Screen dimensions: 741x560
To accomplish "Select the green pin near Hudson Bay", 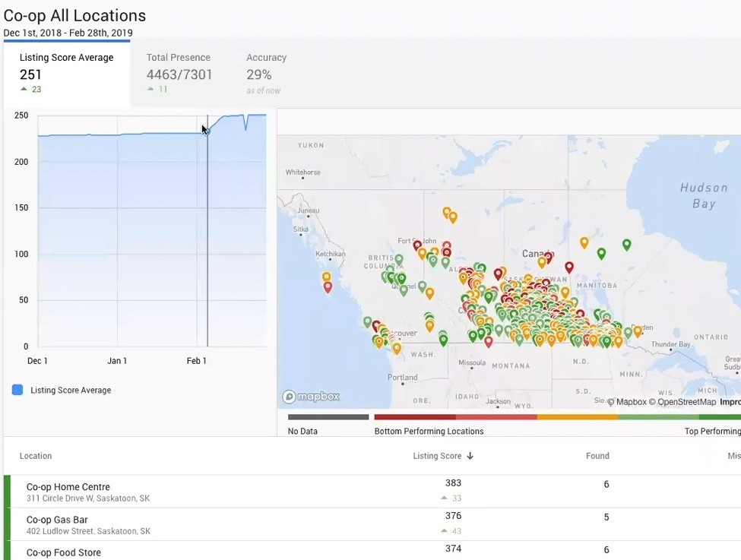I will click(627, 245).
